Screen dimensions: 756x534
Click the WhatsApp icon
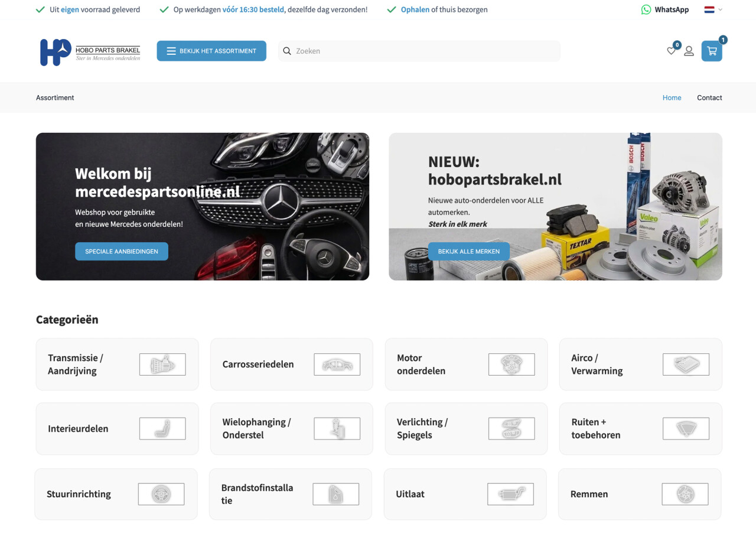coord(646,9)
